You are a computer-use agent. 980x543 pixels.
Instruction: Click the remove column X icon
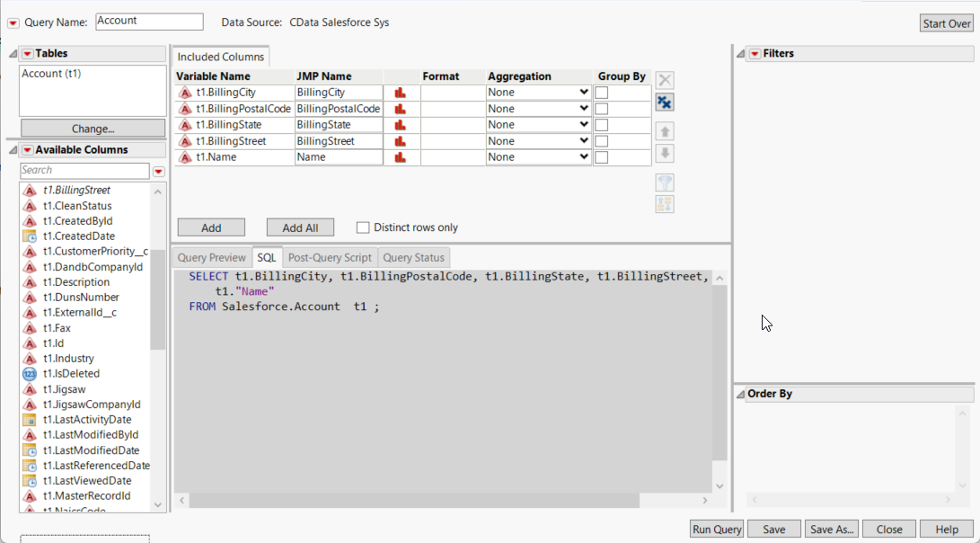[x=664, y=79]
